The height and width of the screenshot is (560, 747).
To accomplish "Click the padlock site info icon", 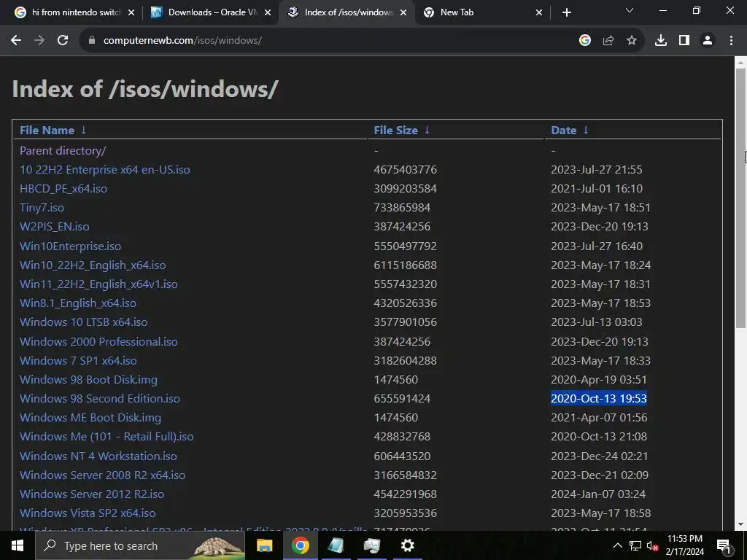I will (92, 41).
